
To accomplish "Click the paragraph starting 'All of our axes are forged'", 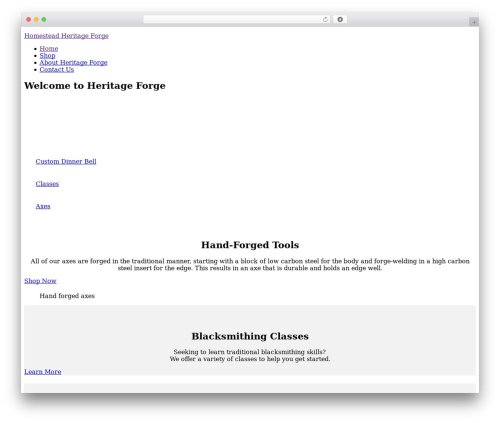I will tap(250, 265).
